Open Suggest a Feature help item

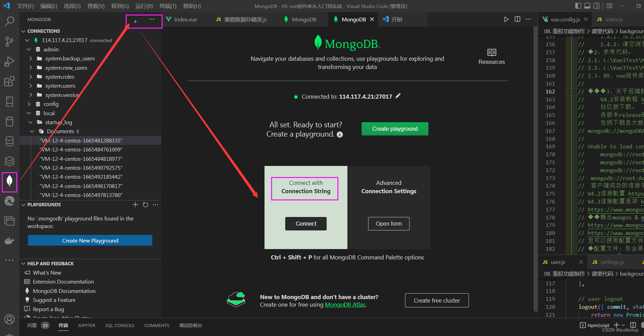click(54, 300)
